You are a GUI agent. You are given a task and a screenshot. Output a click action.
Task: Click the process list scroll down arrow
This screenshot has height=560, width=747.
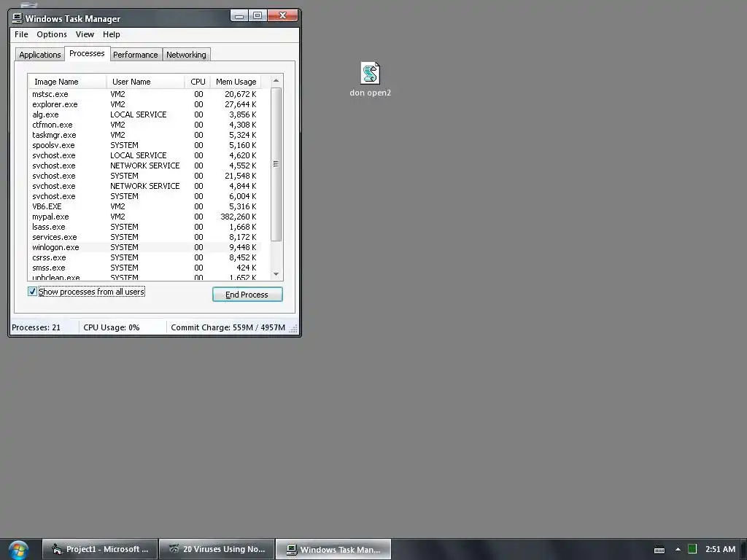pos(276,274)
